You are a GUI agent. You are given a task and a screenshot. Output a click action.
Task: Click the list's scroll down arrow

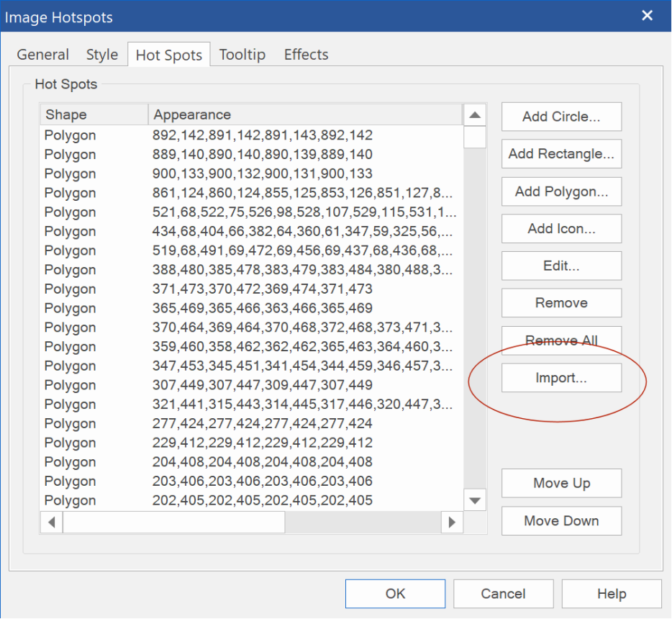click(475, 500)
